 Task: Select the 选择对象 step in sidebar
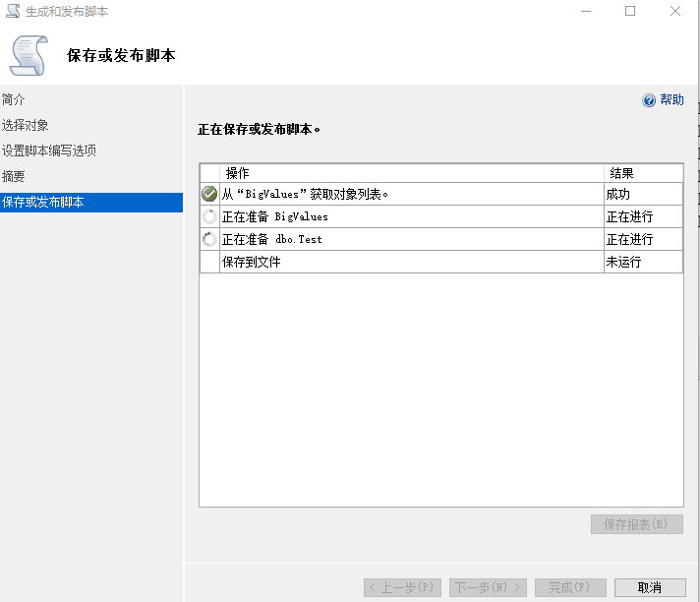coord(26,125)
